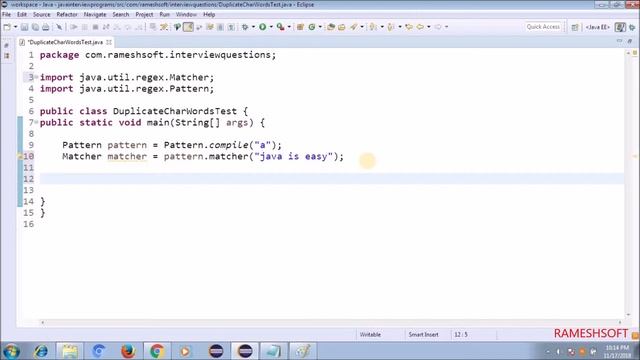Open the Search dropdown arrow
Viewport: 640px width, 360px height.
click(362, 27)
